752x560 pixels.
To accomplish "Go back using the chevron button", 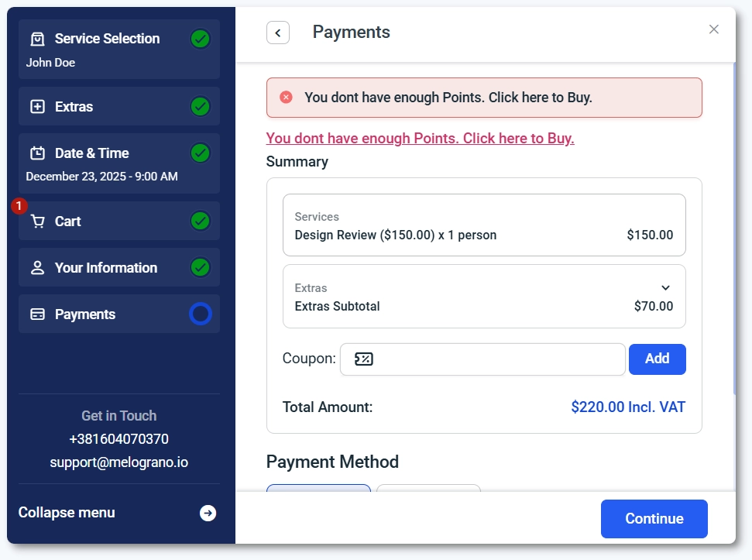I will pos(277,33).
